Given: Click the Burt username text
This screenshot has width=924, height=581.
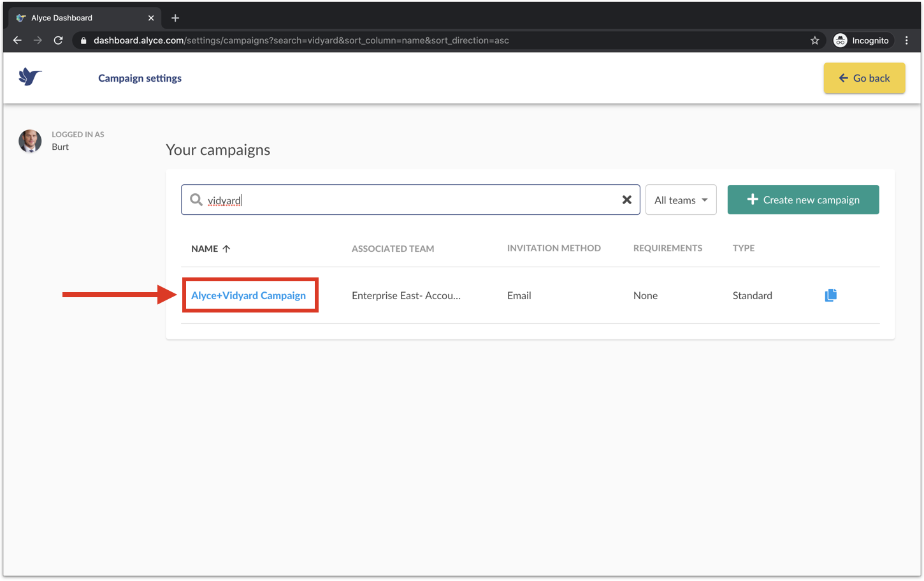Looking at the screenshot, I should tap(61, 147).
